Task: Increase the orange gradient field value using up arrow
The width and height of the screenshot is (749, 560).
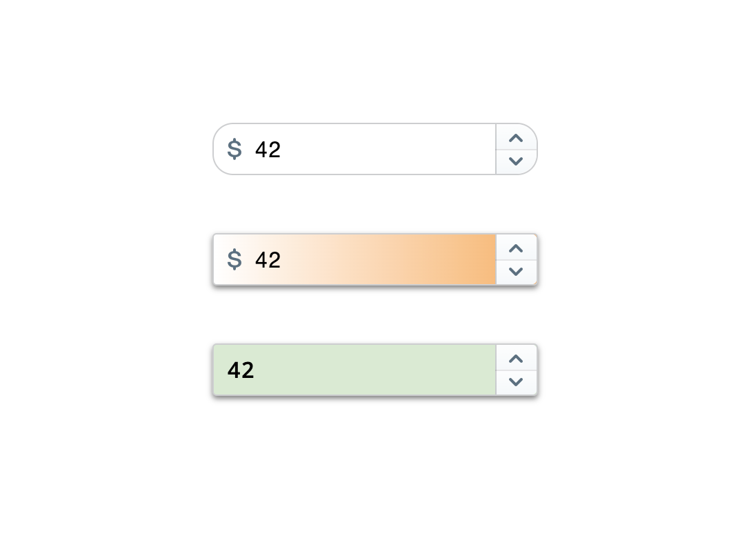Action: click(517, 248)
